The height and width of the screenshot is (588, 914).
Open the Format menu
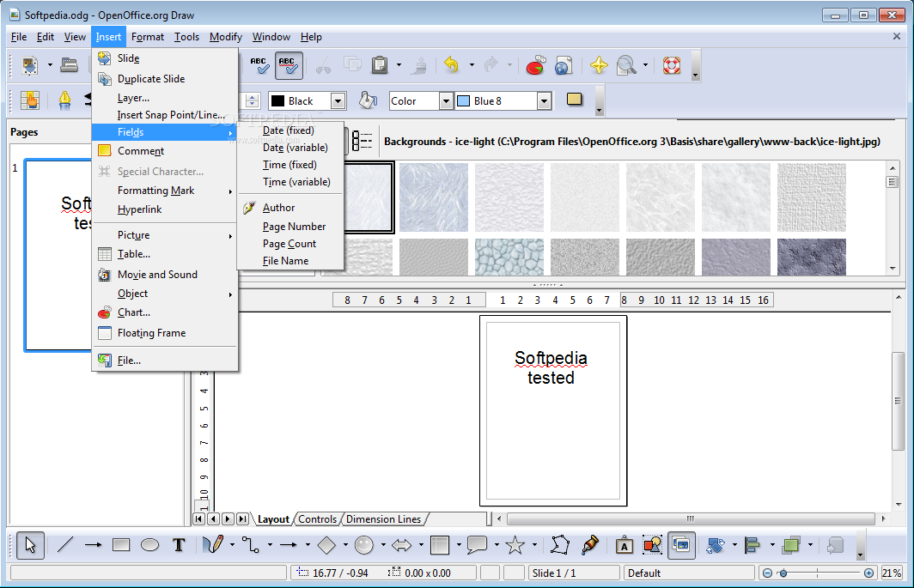click(148, 37)
